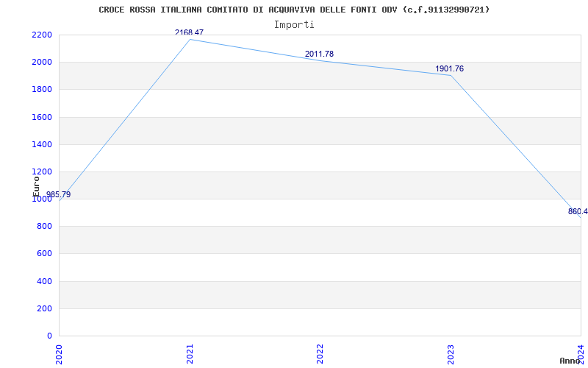Click the 1800 y-axis tick label

(42, 90)
